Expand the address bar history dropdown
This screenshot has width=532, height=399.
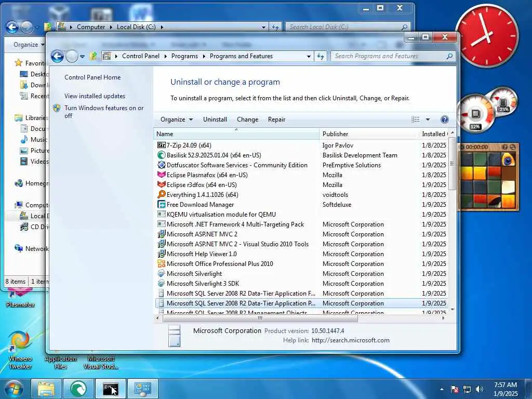309,56
